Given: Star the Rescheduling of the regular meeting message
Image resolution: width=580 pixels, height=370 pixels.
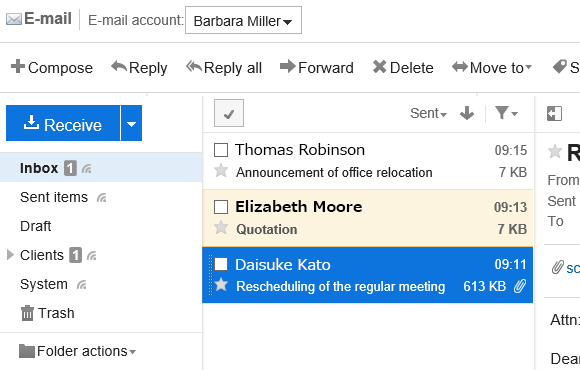Looking at the screenshot, I should (x=221, y=285).
